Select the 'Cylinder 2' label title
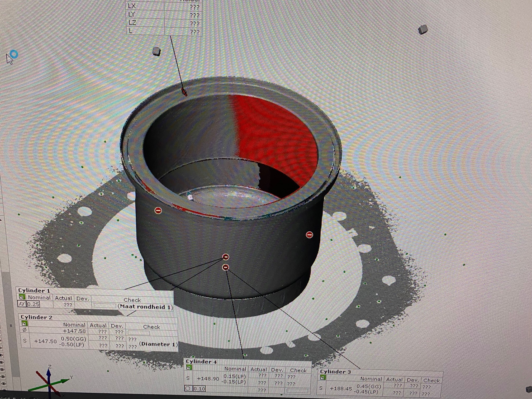Image resolution: width=532 pixels, height=399 pixels. click(x=36, y=317)
